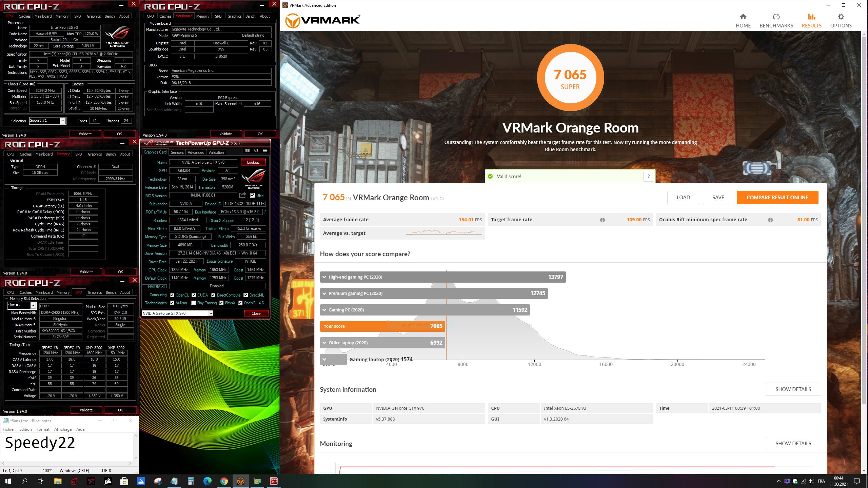Click the LOAD result button
The image size is (868, 488).
(x=683, y=198)
